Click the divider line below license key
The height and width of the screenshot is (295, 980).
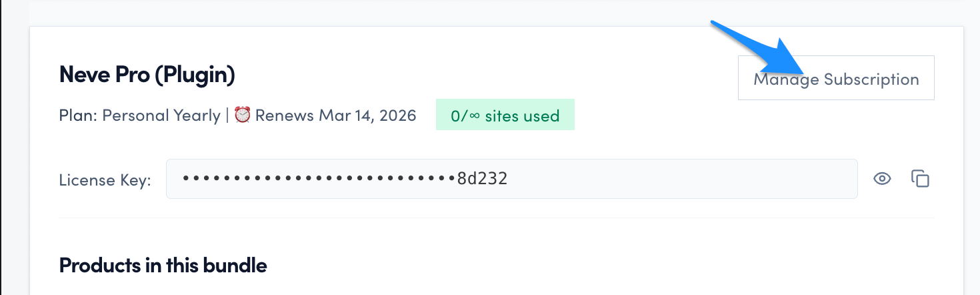click(497, 218)
